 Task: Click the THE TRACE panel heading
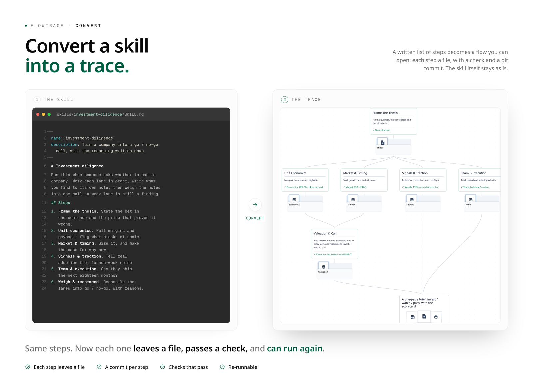click(x=306, y=100)
